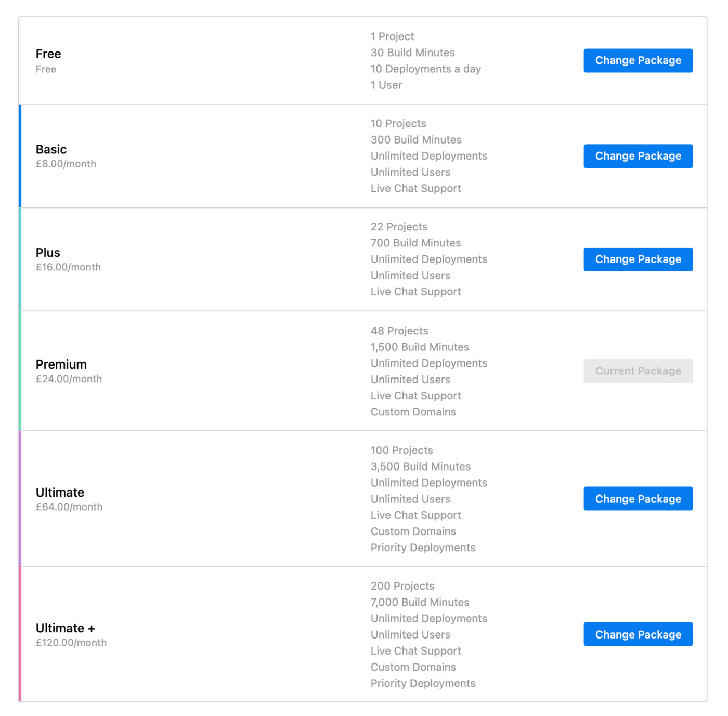Image resolution: width=728 pixels, height=716 pixels.
Task: Change package to the Ultimate plan
Action: (x=638, y=499)
